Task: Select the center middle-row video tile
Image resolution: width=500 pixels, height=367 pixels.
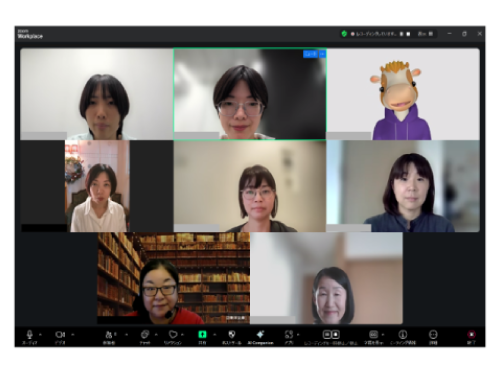Action: (250, 186)
